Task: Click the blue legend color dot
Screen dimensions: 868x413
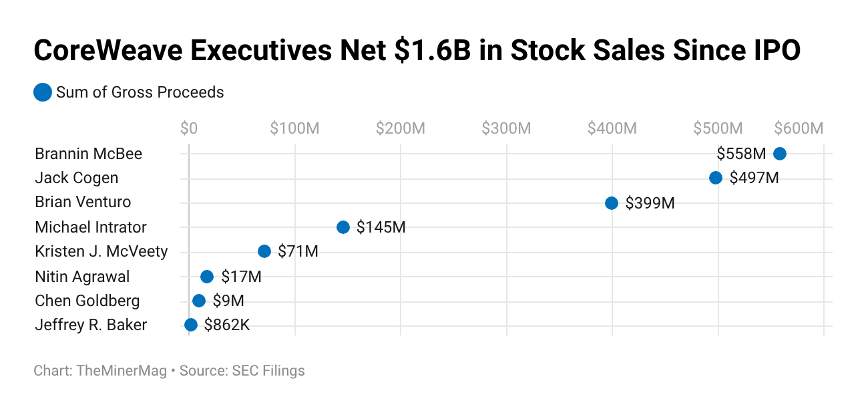Action: [x=43, y=92]
